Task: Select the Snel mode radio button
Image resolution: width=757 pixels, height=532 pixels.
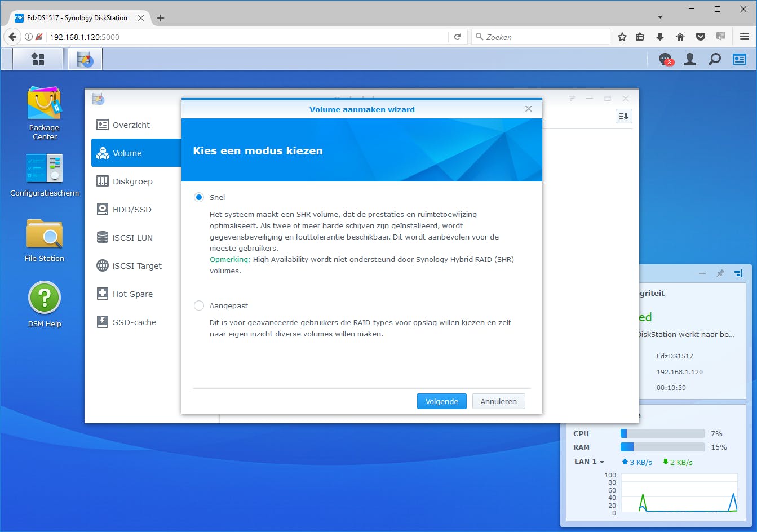Action: [x=199, y=197]
